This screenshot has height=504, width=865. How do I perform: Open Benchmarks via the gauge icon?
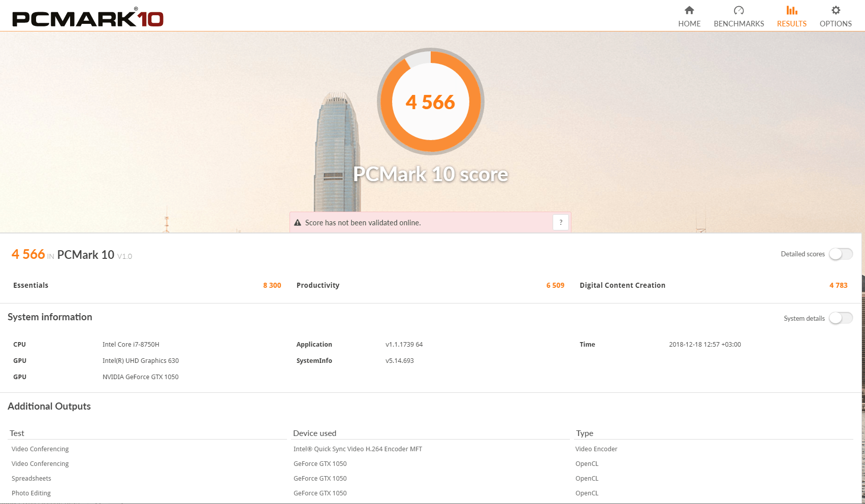click(x=739, y=10)
